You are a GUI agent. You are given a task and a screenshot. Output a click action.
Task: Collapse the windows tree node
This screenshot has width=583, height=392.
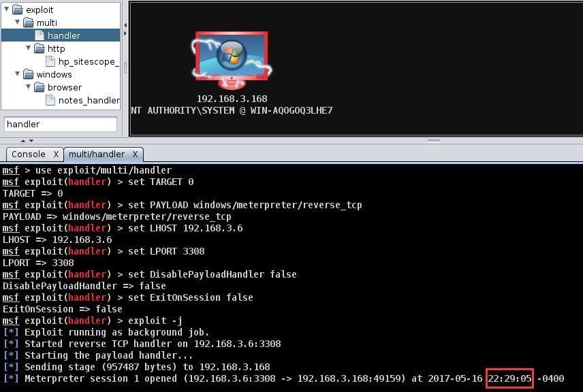[18, 74]
